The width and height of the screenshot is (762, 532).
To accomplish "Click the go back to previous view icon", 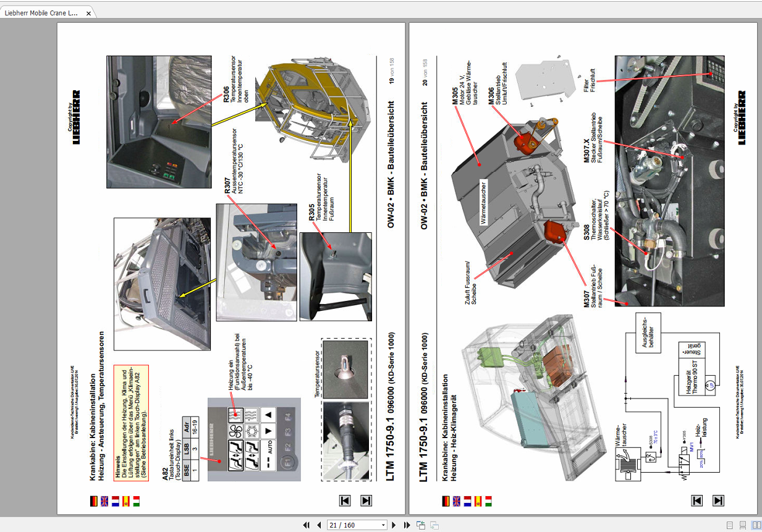I will [x=421, y=525].
